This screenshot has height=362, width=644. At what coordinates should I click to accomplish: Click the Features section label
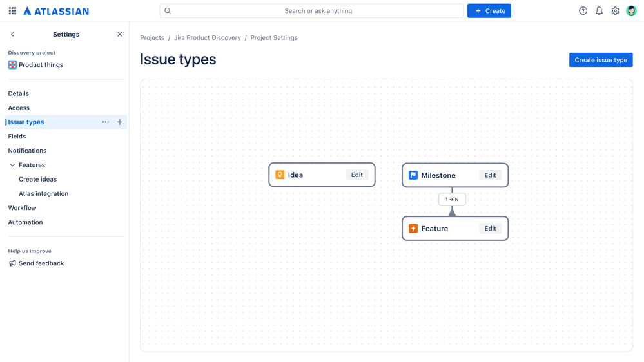pyautogui.click(x=32, y=165)
